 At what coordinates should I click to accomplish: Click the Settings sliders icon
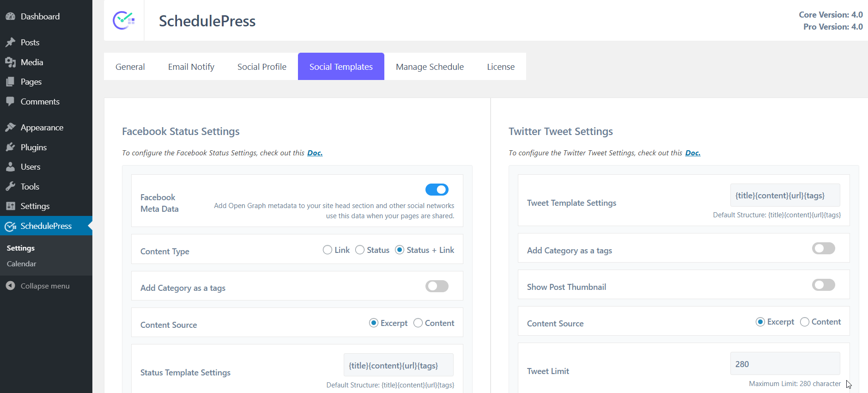10,206
